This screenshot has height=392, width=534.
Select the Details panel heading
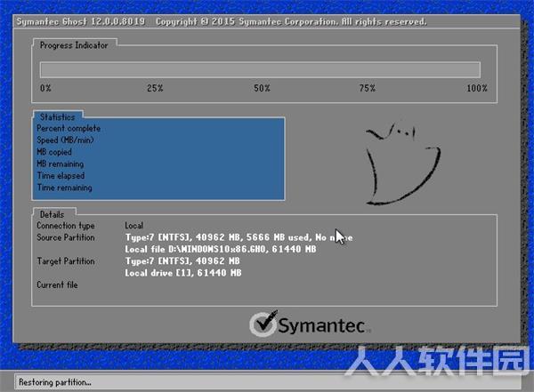coord(52,215)
